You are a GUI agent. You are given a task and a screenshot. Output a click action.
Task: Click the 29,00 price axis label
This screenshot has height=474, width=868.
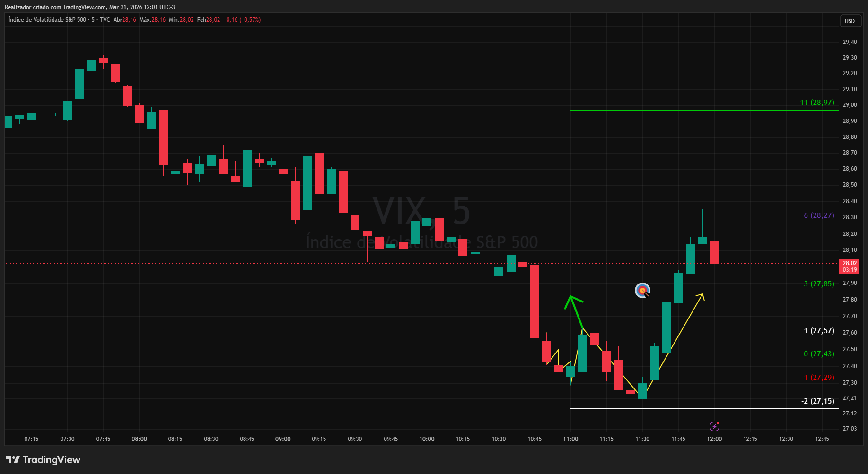point(850,105)
